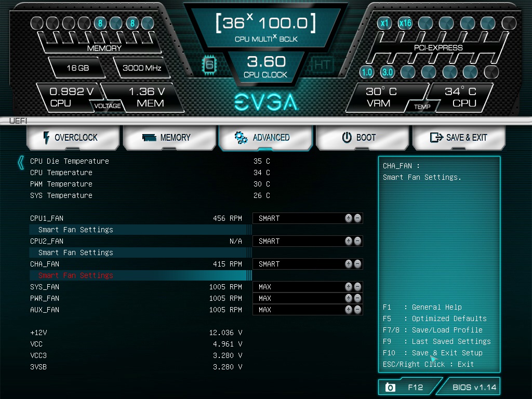Click the minus icon for PWR_FAN
532x399 pixels.
[357, 298]
